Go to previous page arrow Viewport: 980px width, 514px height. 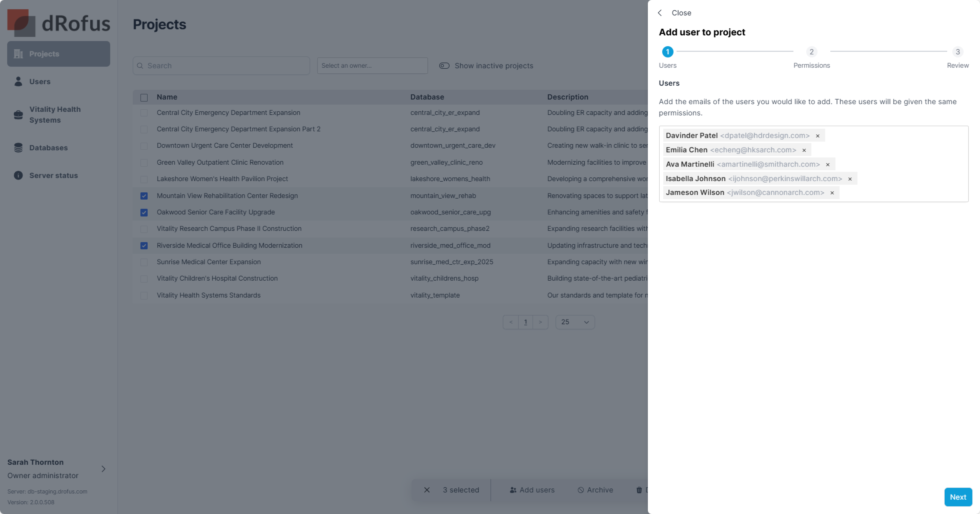(x=511, y=322)
